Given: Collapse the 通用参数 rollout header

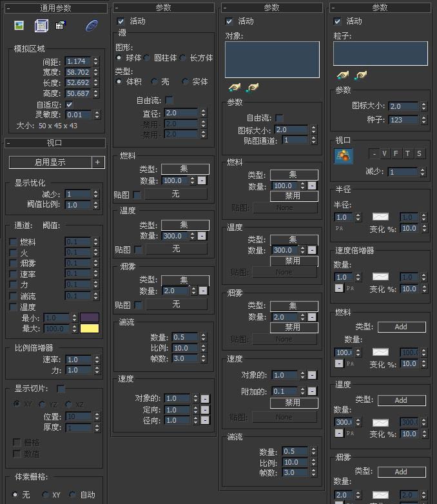Looking at the screenshot, I should click(56, 8).
